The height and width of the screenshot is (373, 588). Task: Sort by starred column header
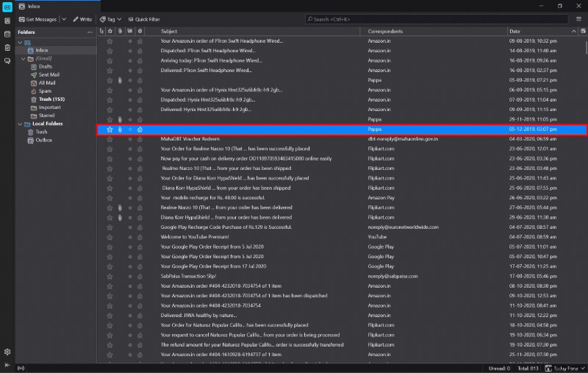pos(110,31)
